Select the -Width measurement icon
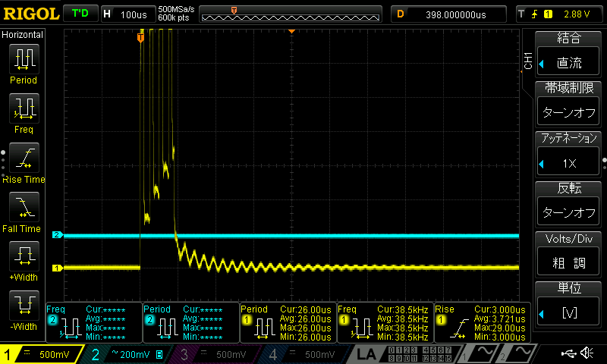The height and width of the screenshot is (364, 607). pos(24,306)
